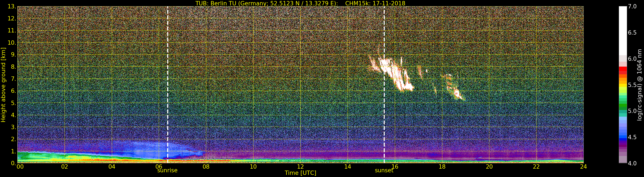Screen dimensions: 644x177
Task: Click the height-axis tick label "1."
Action: 14,151
